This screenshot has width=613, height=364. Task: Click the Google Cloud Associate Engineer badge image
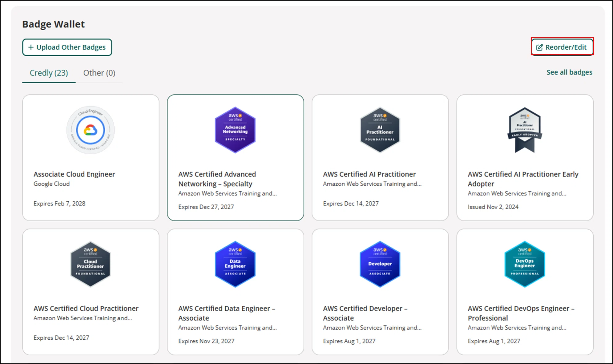click(x=91, y=130)
